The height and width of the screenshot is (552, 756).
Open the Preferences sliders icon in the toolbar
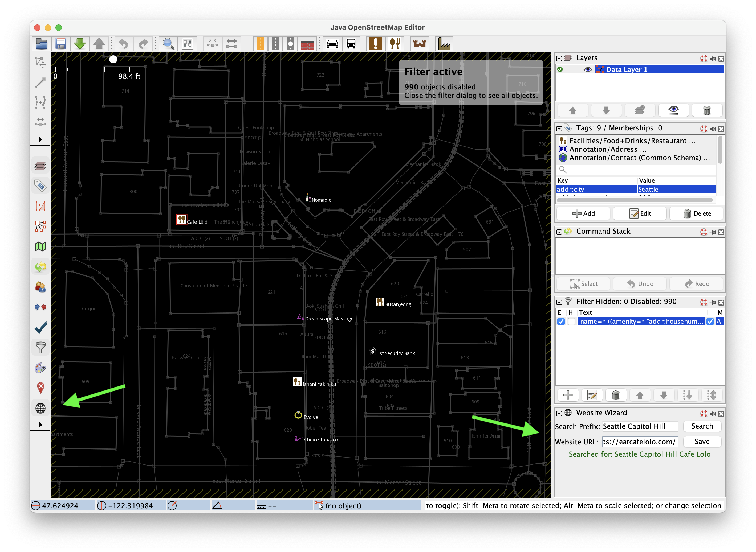click(188, 44)
